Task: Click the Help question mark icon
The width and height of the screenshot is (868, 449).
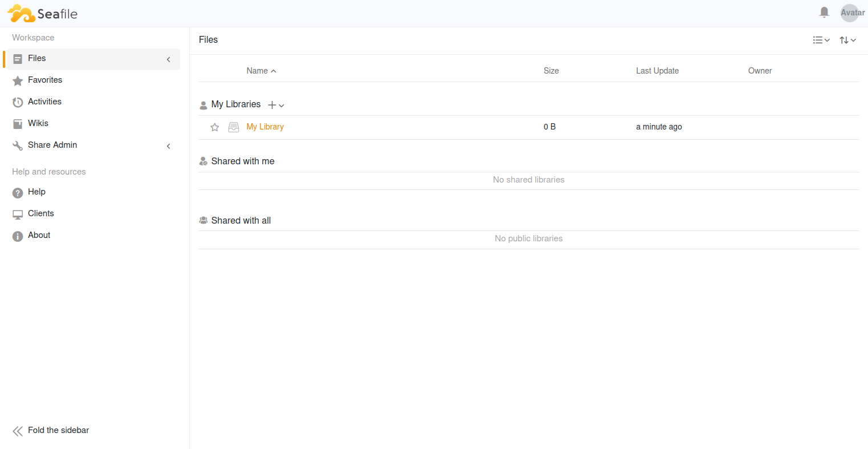Action: click(18, 193)
